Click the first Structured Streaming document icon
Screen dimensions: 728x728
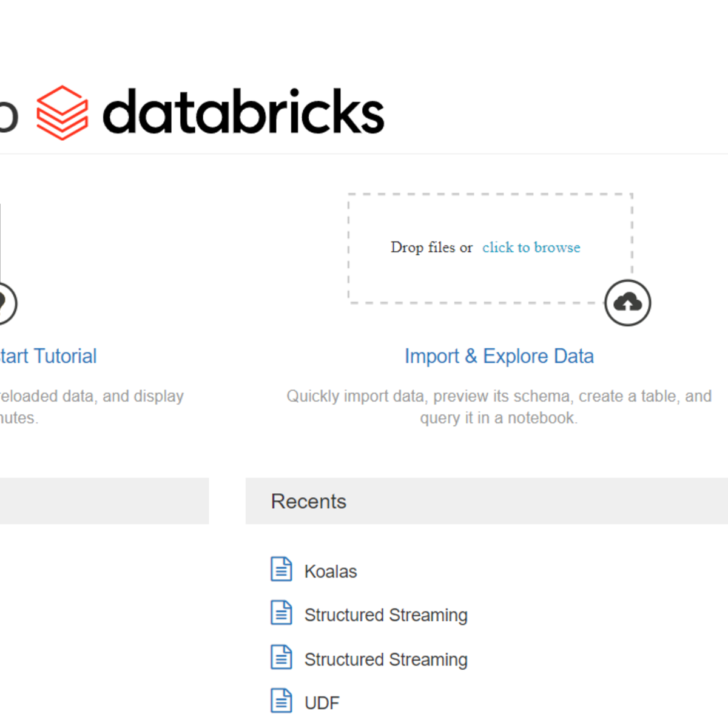click(281, 613)
